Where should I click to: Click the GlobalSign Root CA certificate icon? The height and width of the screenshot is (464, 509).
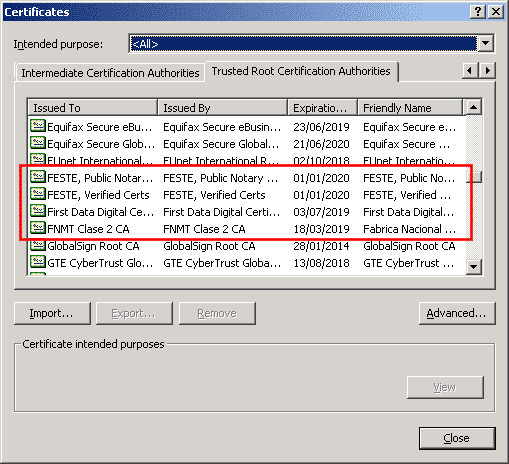[38, 245]
